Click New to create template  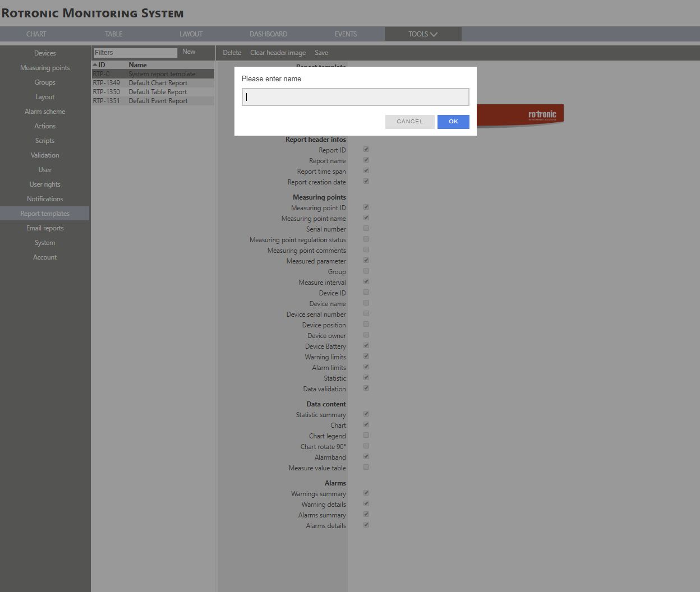coord(189,52)
